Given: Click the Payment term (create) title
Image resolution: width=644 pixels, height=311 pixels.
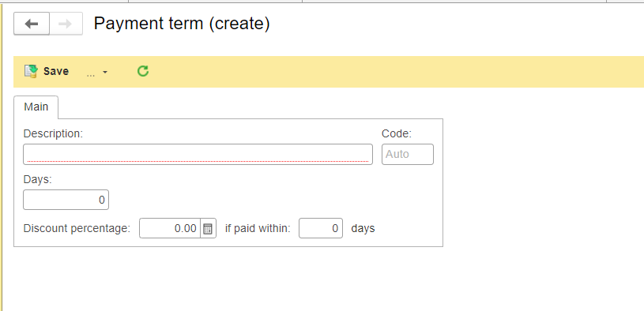Looking at the screenshot, I should tap(182, 24).
